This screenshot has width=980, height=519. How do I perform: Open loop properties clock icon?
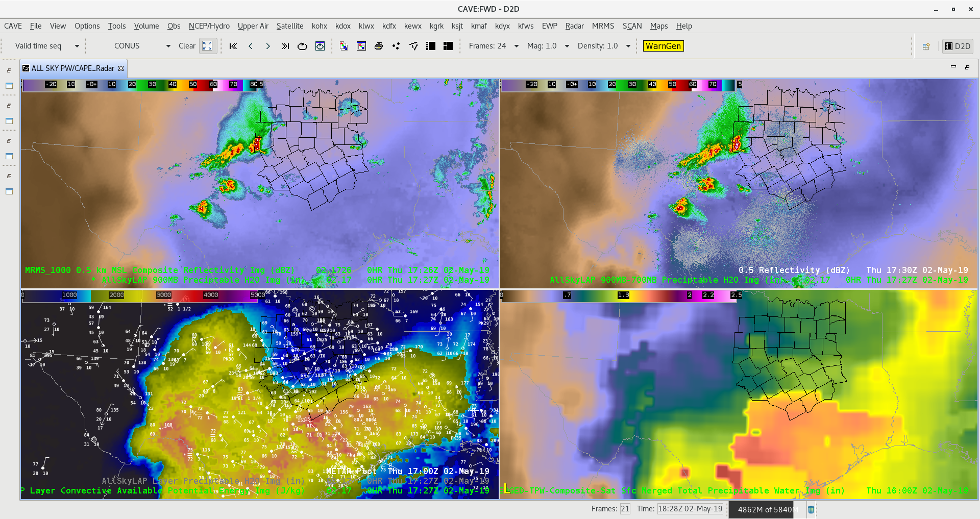pyautogui.click(x=320, y=46)
